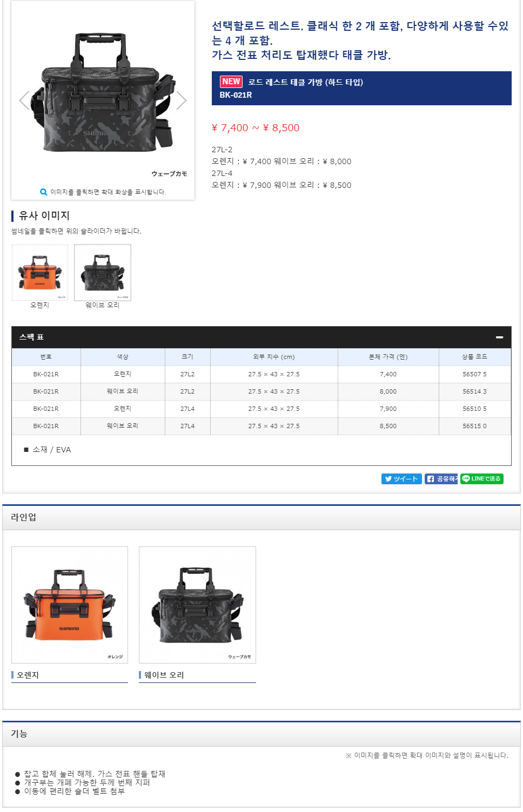Click the 7,900 price cell in spec table
This screenshot has width=523, height=812.
tap(388, 409)
